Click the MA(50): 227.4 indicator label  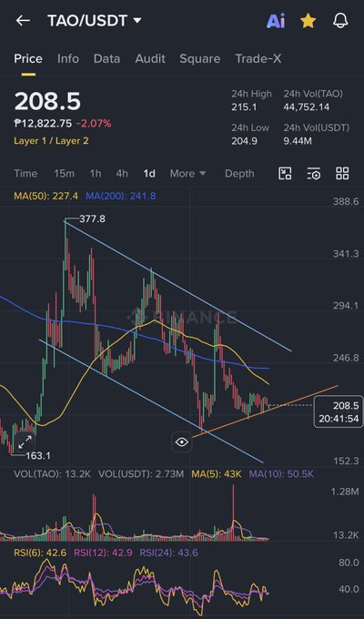[45, 196]
